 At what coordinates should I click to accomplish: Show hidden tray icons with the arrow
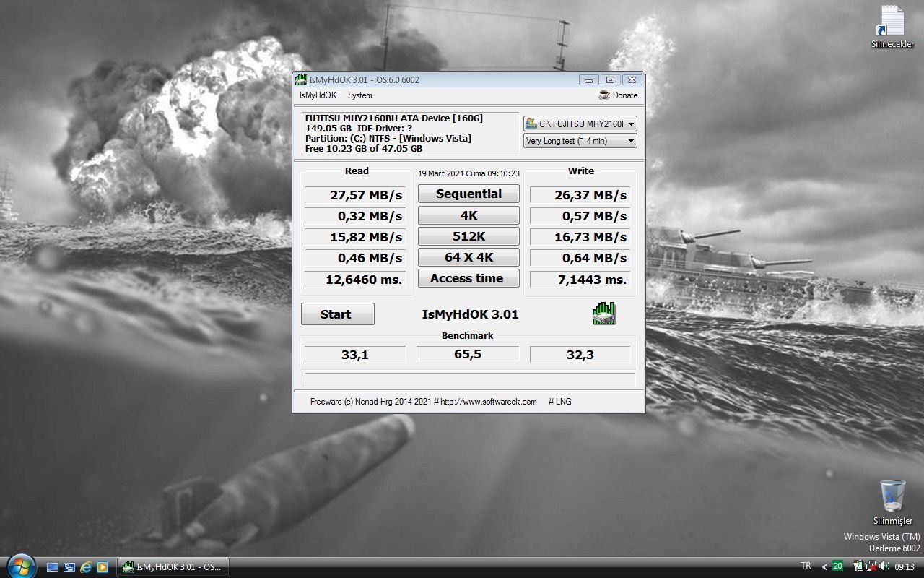[824, 566]
